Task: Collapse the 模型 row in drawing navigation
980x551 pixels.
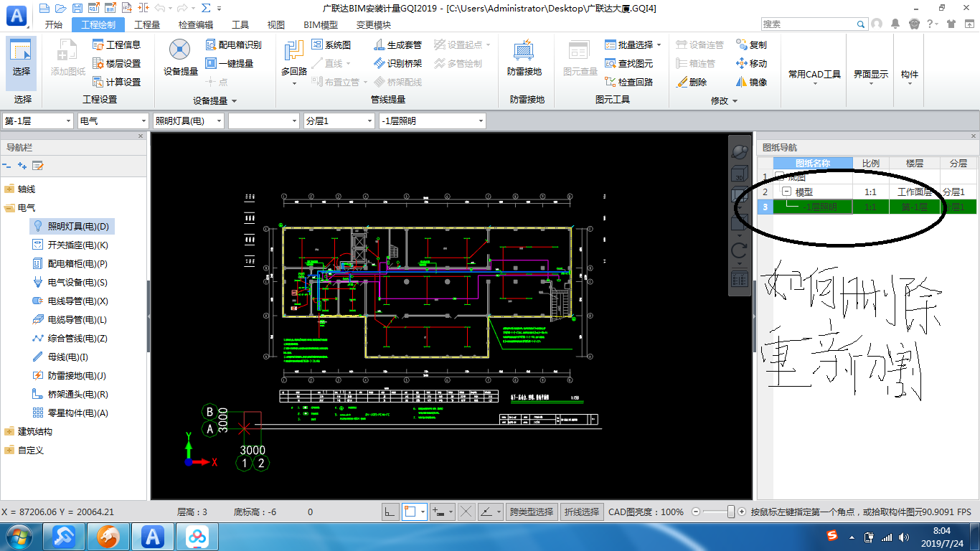Action: 786,192
